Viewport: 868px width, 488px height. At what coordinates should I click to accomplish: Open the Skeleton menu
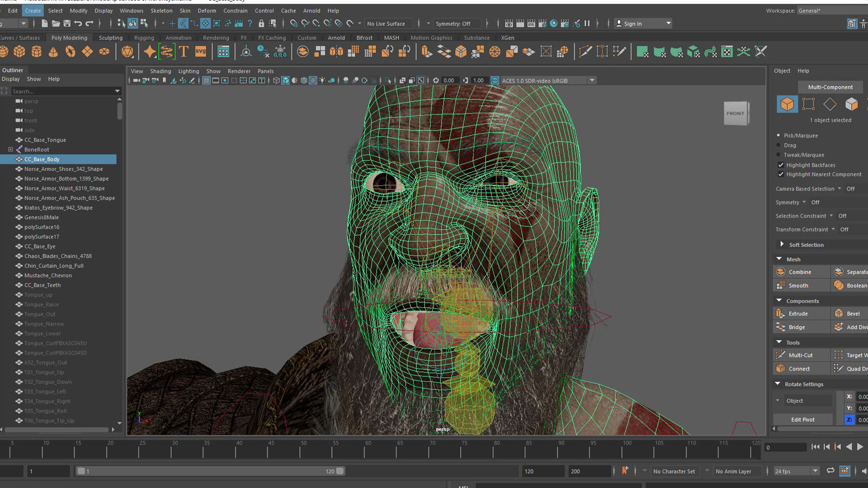(x=161, y=10)
